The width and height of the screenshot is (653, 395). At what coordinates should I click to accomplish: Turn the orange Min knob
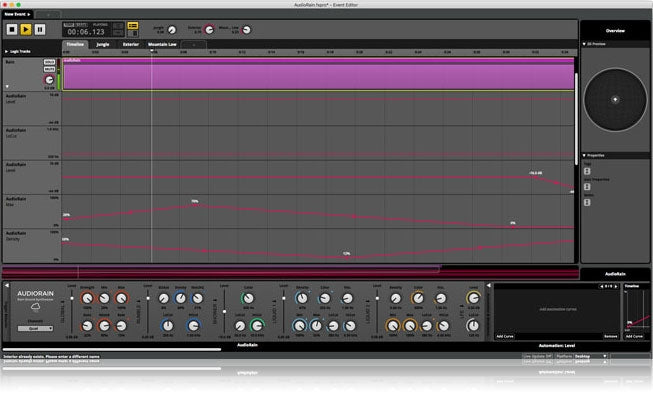(x=393, y=325)
